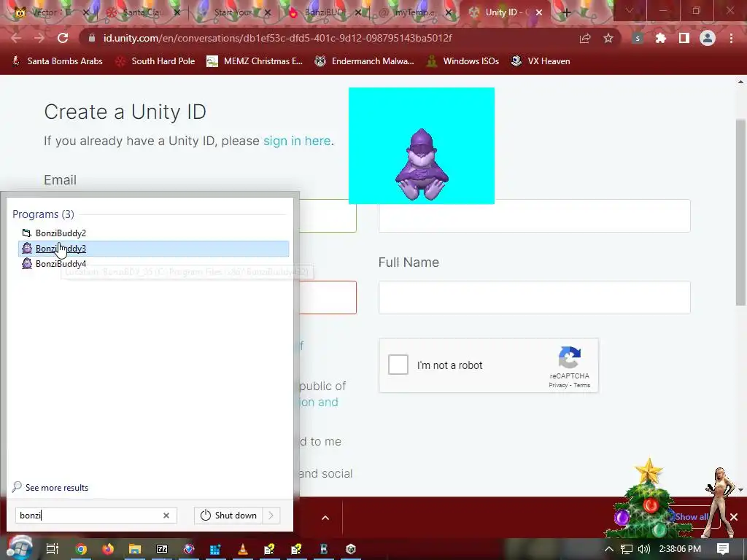The image size is (747, 560).
Task: Click the page vertical scrollbar thumb
Action: (740, 212)
